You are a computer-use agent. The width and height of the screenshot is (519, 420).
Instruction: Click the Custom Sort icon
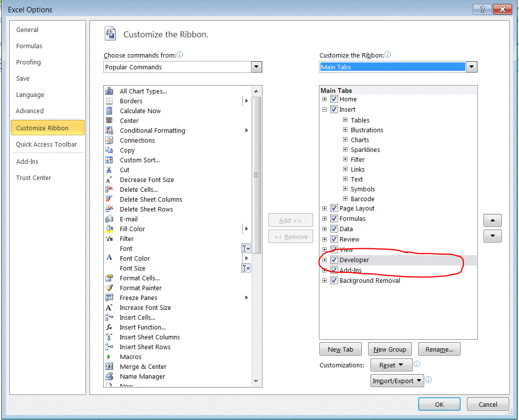pyautogui.click(x=109, y=160)
